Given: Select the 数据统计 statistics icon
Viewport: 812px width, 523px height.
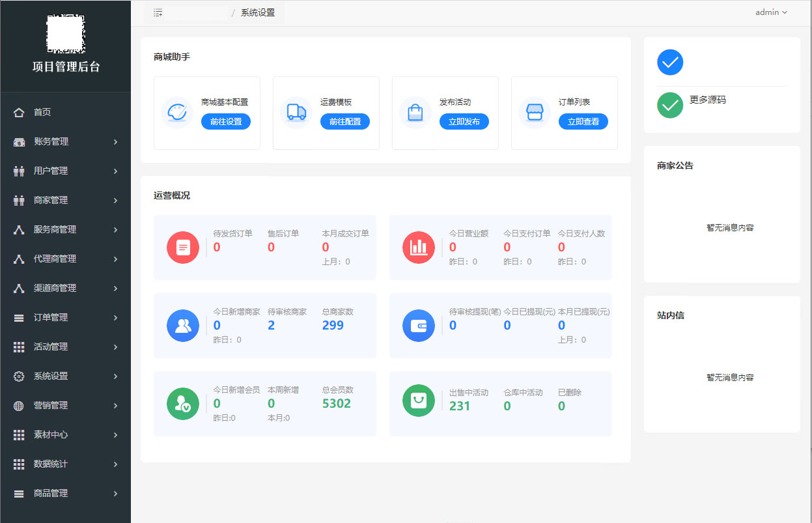Looking at the screenshot, I should pos(18,464).
